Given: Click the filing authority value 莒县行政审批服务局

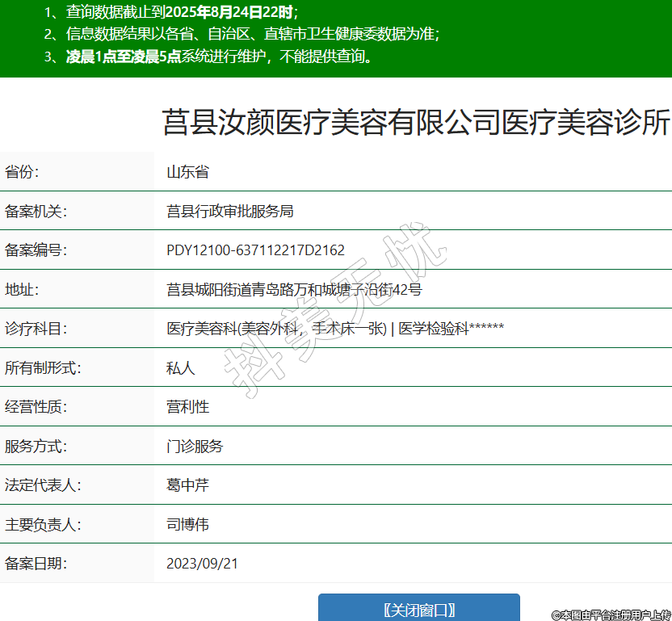Looking at the screenshot, I should 229,212.
